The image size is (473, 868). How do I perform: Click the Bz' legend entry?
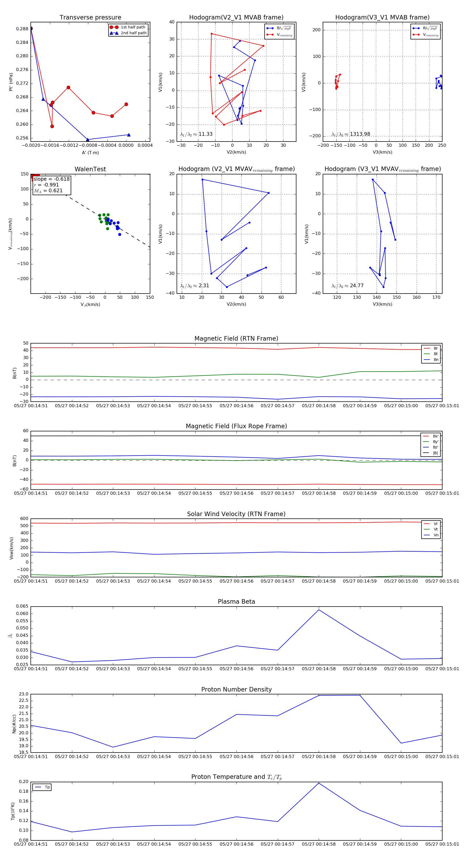click(x=431, y=447)
